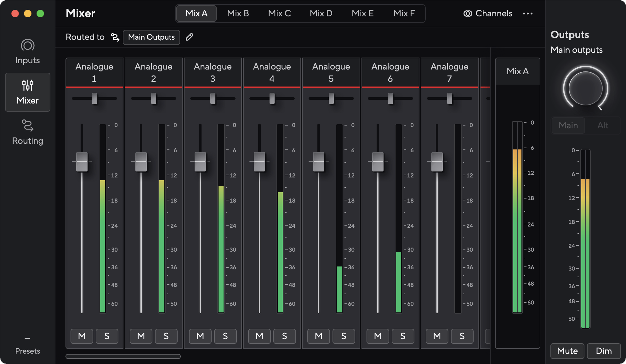Viewport: 626px width, 364px height.
Task: Toggle the Dim output button
Action: [604, 351]
